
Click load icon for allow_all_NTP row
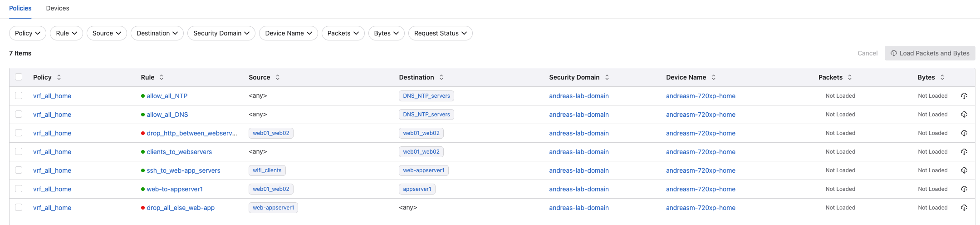tap(964, 96)
